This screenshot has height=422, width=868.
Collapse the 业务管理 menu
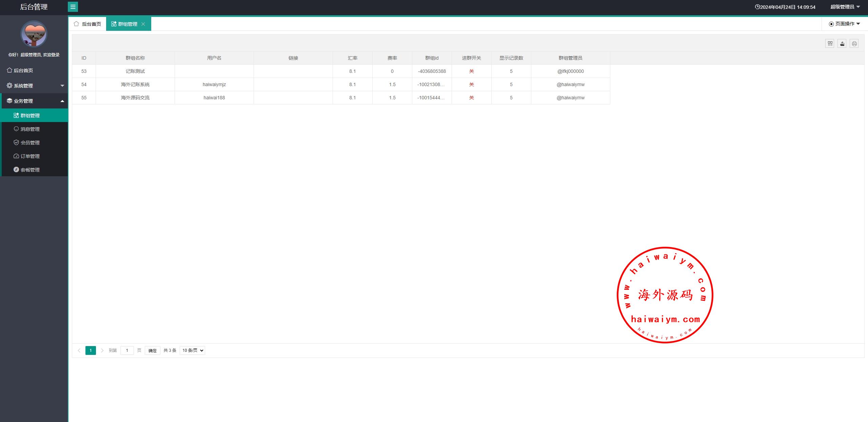pyautogui.click(x=34, y=101)
